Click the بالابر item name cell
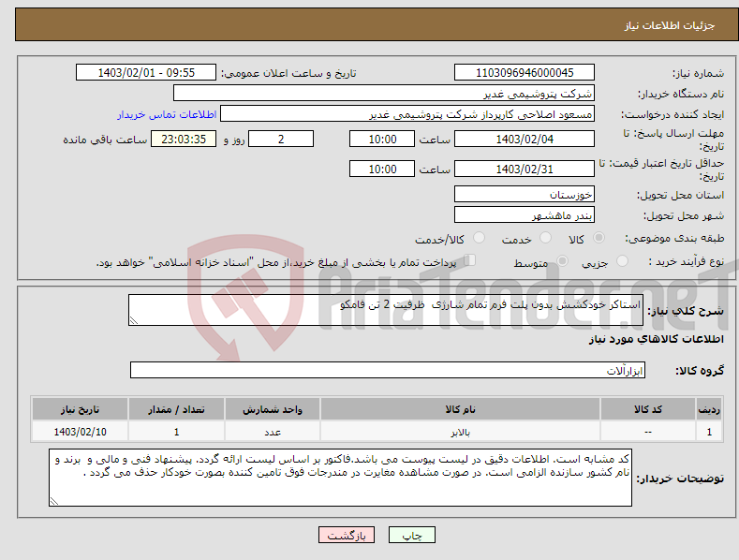 pyautogui.click(x=461, y=432)
